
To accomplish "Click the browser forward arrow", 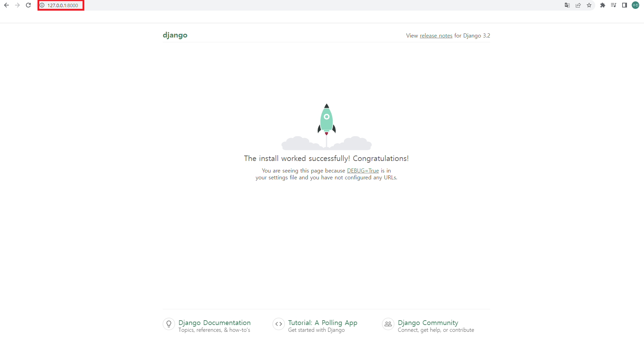I will coord(17,5).
